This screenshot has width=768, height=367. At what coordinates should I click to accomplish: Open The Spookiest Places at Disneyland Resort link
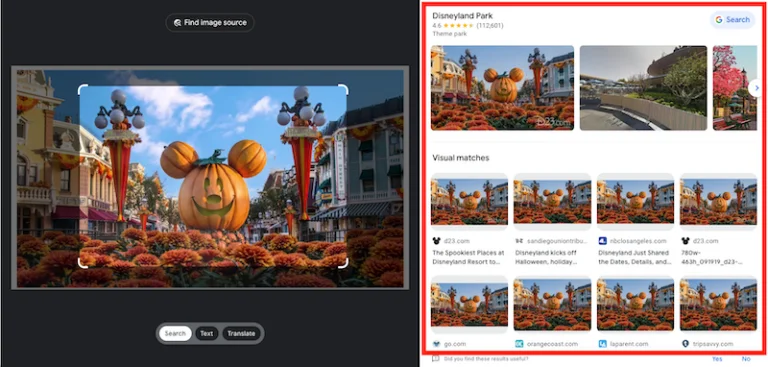coord(468,258)
